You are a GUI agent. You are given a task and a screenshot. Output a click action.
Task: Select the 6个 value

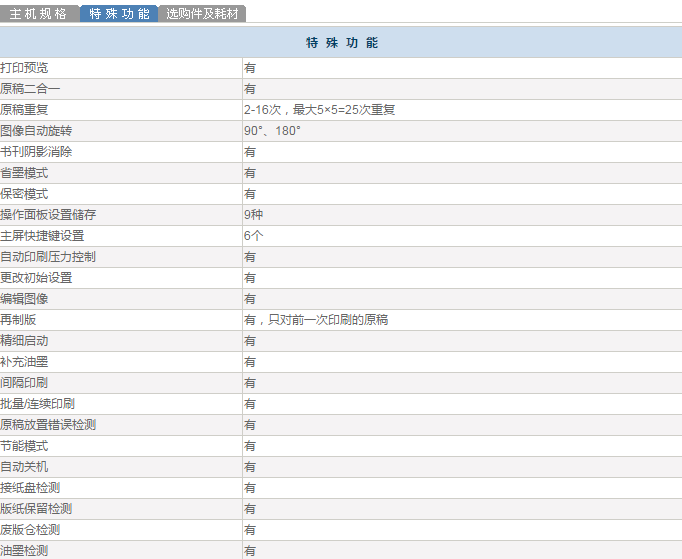pyautogui.click(x=254, y=236)
